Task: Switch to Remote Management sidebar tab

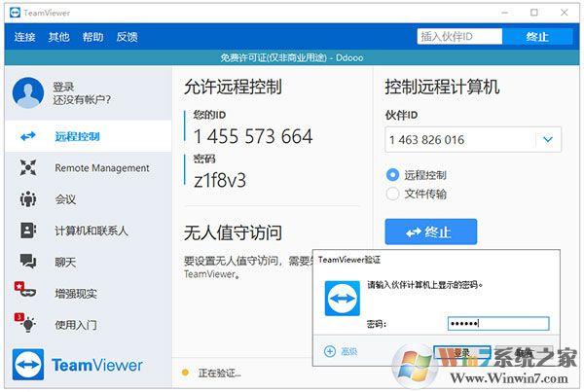Action: pyautogui.click(x=89, y=167)
